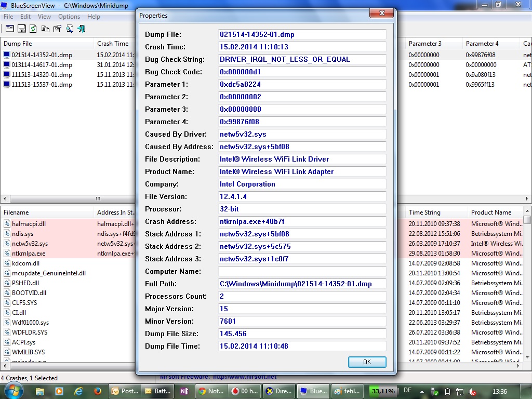Viewport: 532px width, 399px height.
Task: Click the file icon next to kdcom.dll
Action: (7, 263)
